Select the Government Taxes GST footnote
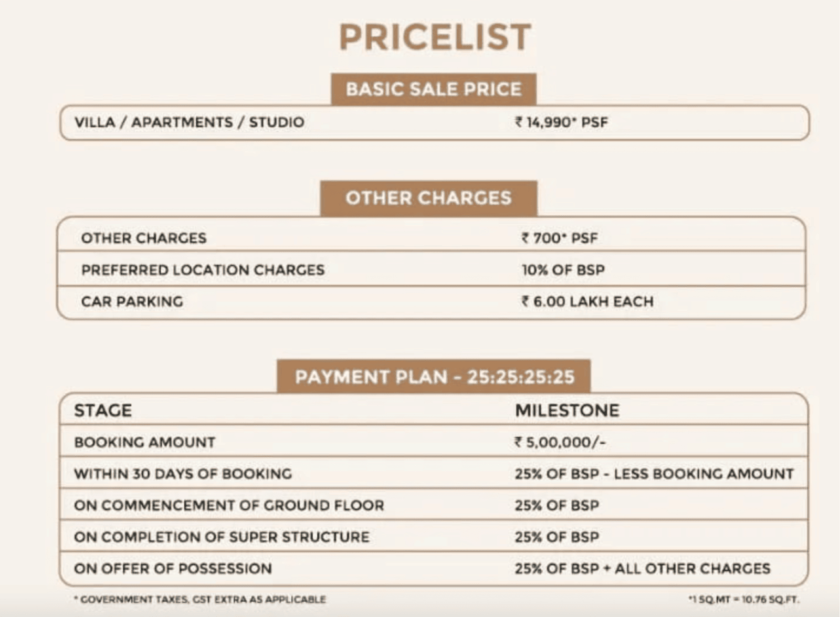 201,599
